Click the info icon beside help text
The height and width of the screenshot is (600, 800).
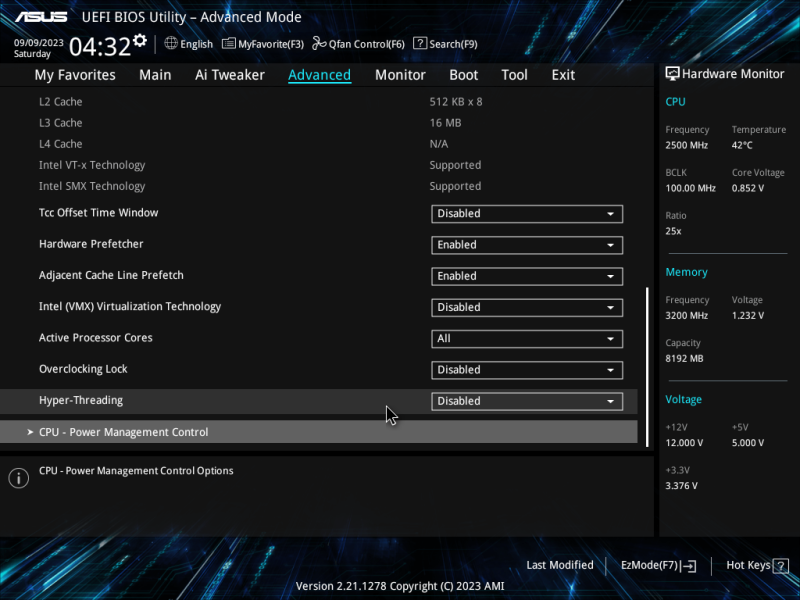[x=18, y=478]
